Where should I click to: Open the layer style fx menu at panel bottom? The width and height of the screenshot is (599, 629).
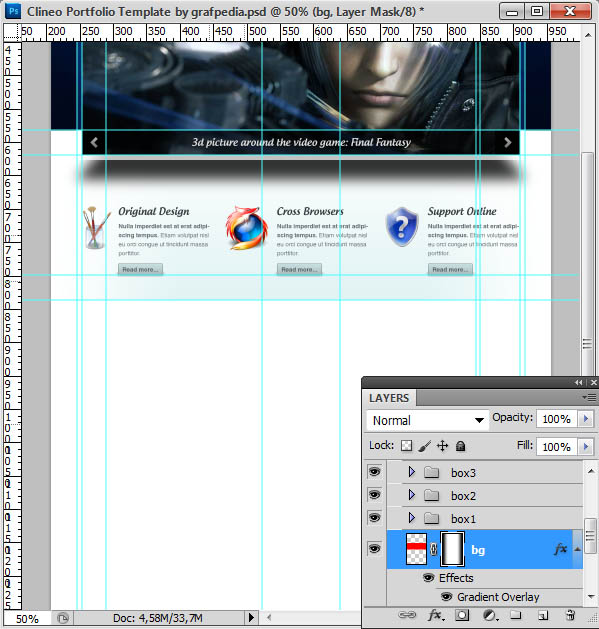coord(436,615)
